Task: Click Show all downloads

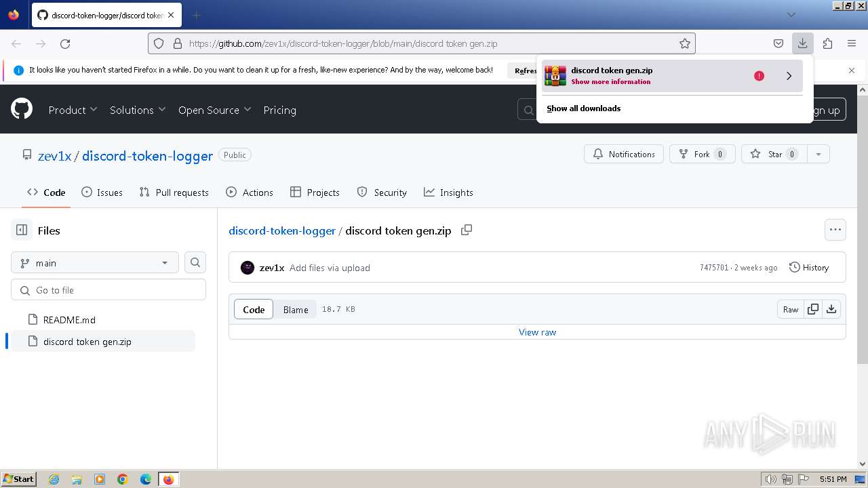Action: 583,108
